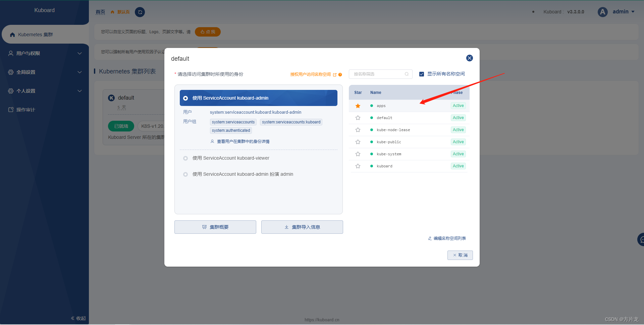Image resolution: width=644 pixels, height=325 pixels.
Task: Open 个人设置 via its gear icon
Action: (x=10, y=91)
